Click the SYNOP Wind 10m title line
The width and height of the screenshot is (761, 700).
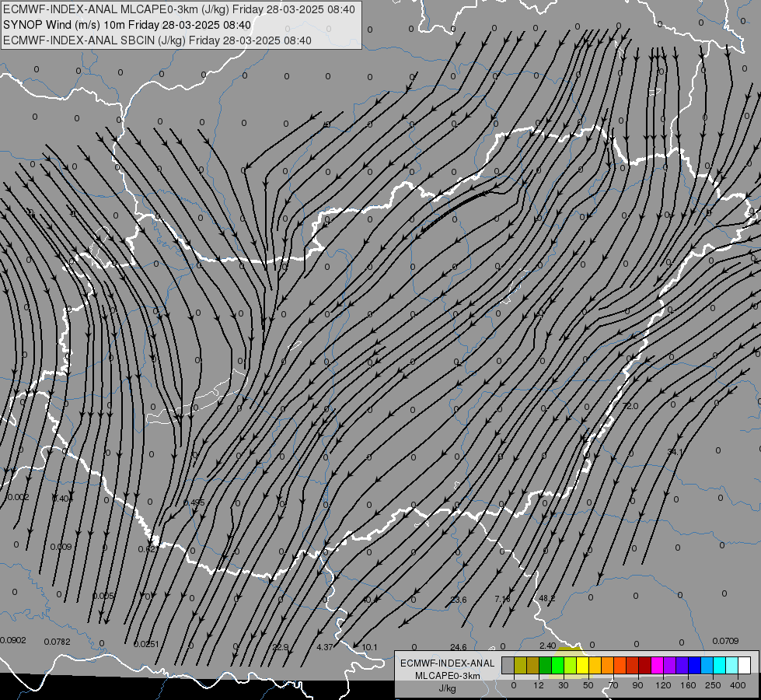127,25
